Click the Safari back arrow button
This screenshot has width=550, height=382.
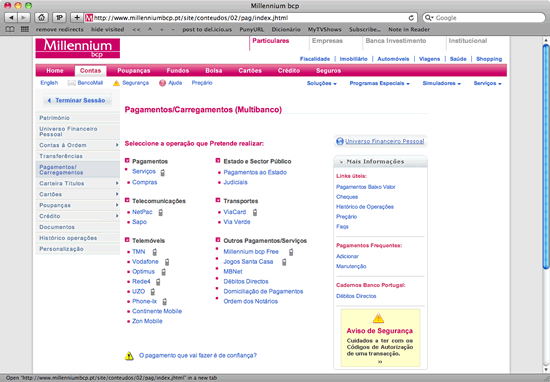(11, 17)
